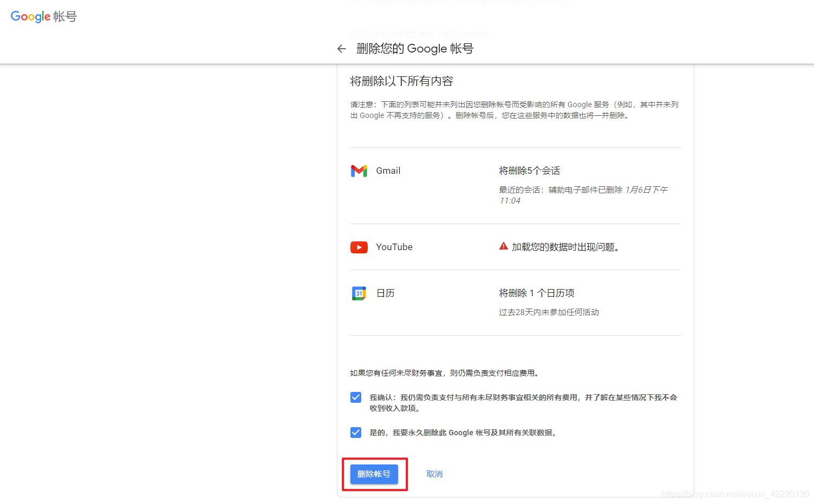Click the YouTube play icon
The image size is (814, 504).
tap(359, 247)
